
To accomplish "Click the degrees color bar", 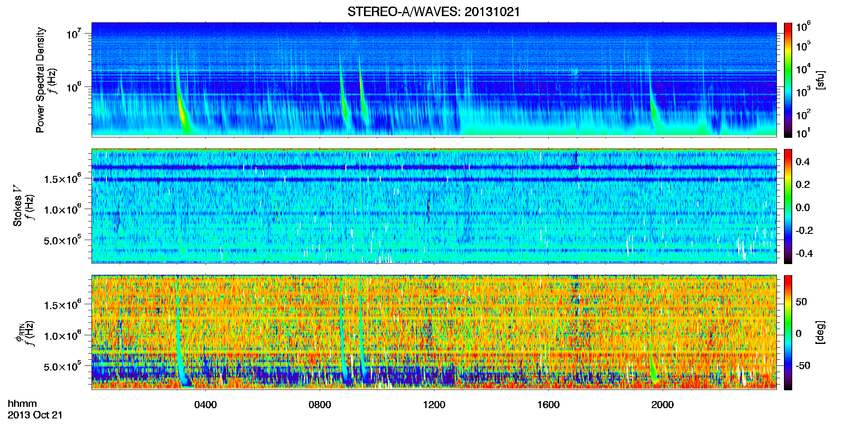I will pos(788,332).
